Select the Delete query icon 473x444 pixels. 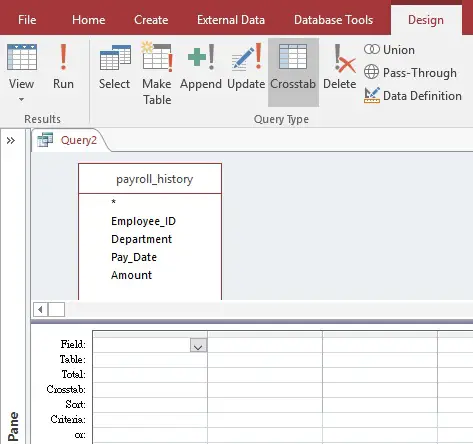[x=339, y=67]
